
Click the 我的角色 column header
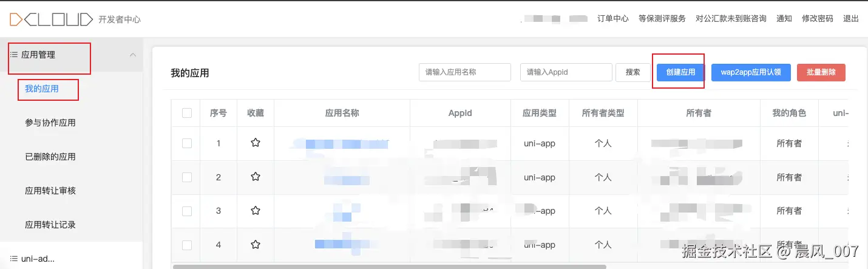[x=789, y=113]
